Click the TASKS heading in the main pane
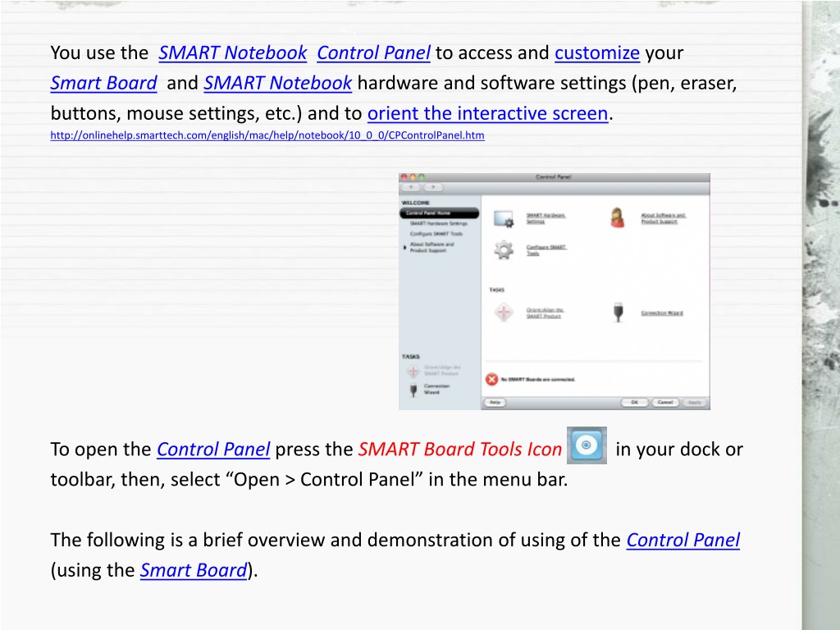Image resolution: width=840 pixels, height=630 pixels. pyautogui.click(x=496, y=290)
